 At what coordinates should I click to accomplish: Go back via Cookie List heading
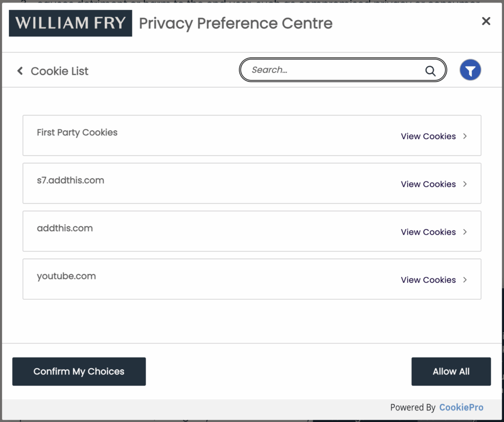coord(60,71)
